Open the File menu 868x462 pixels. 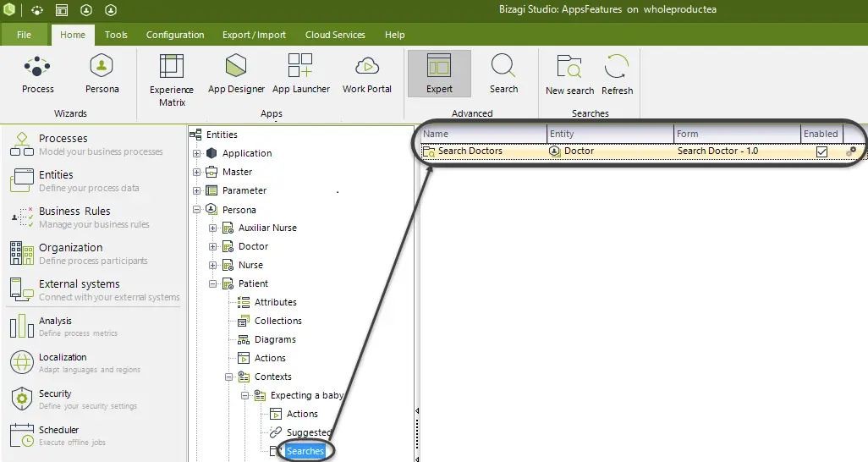pos(24,35)
